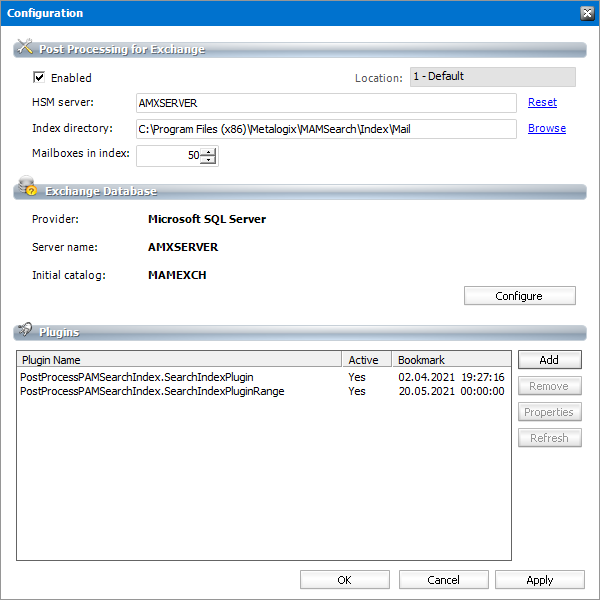Screen dimensions: 600x600
Task: Select PostProcessPAMSearchIndex.SearchIndexPluginRange row
Action: 263,391
